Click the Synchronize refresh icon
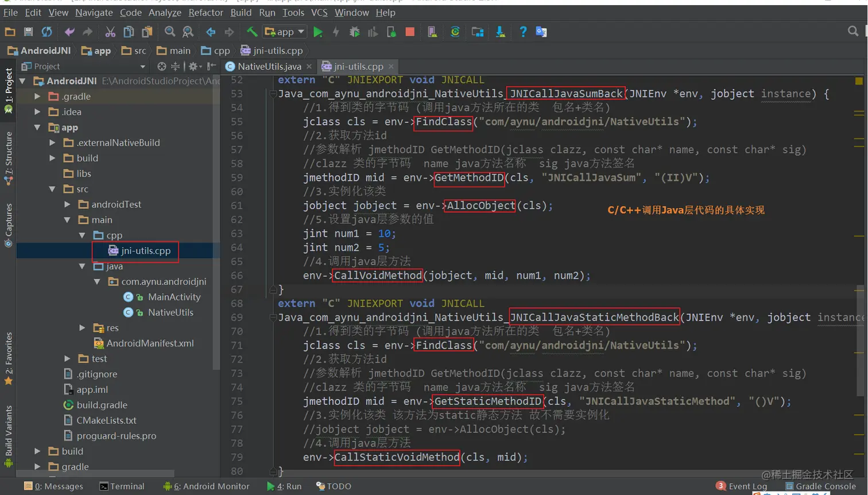This screenshot has height=495, width=868. click(x=46, y=32)
